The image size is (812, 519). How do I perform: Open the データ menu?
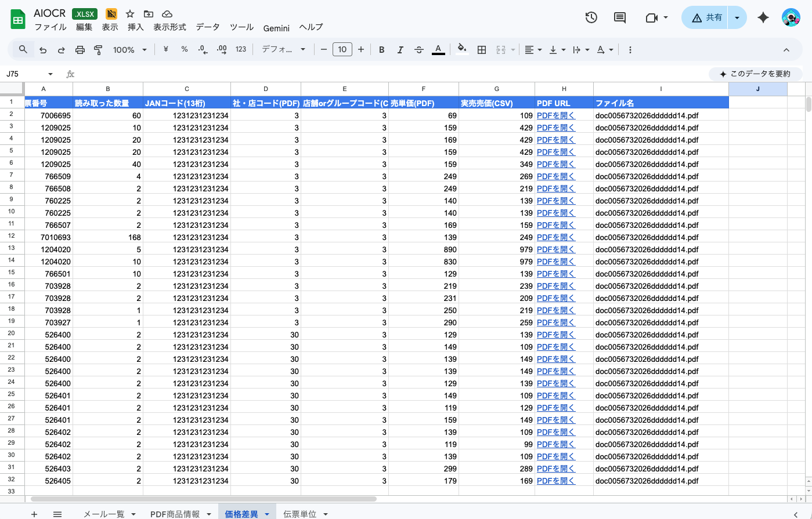point(208,27)
